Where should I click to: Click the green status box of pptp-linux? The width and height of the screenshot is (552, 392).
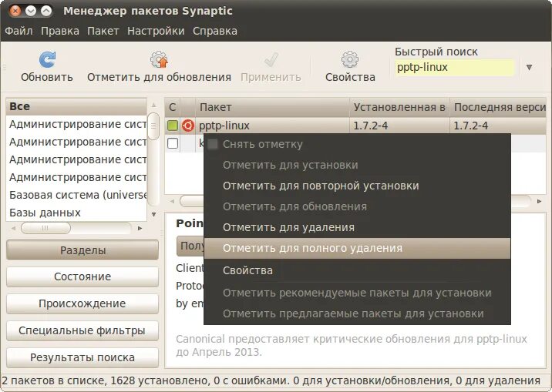tap(173, 126)
